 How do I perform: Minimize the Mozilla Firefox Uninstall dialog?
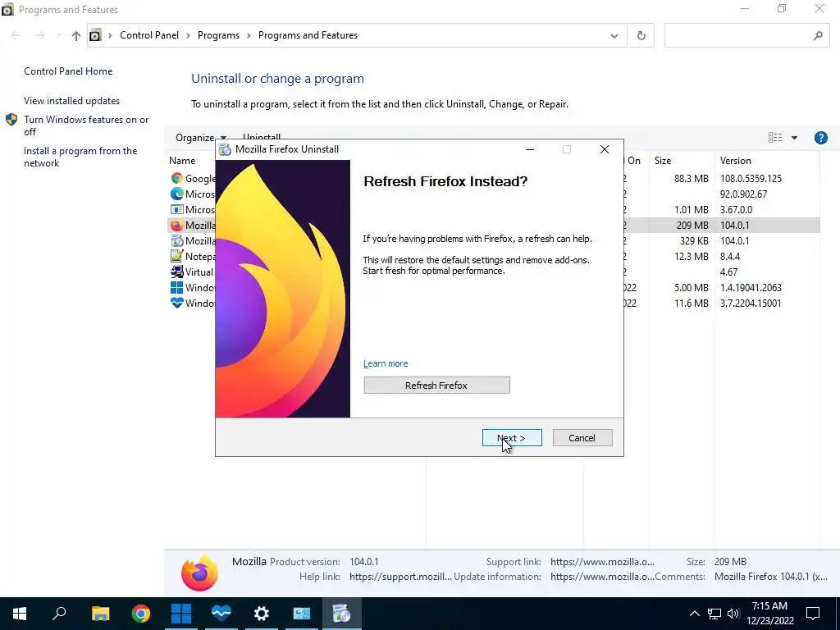(530, 149)
